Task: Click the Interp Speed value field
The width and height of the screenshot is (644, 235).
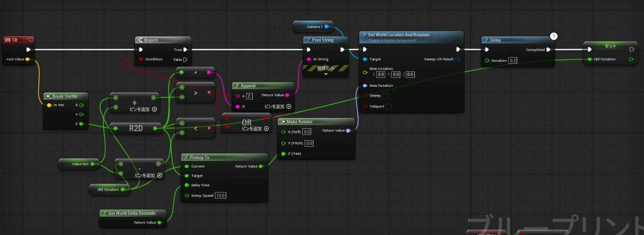Action: pos(220,195)
